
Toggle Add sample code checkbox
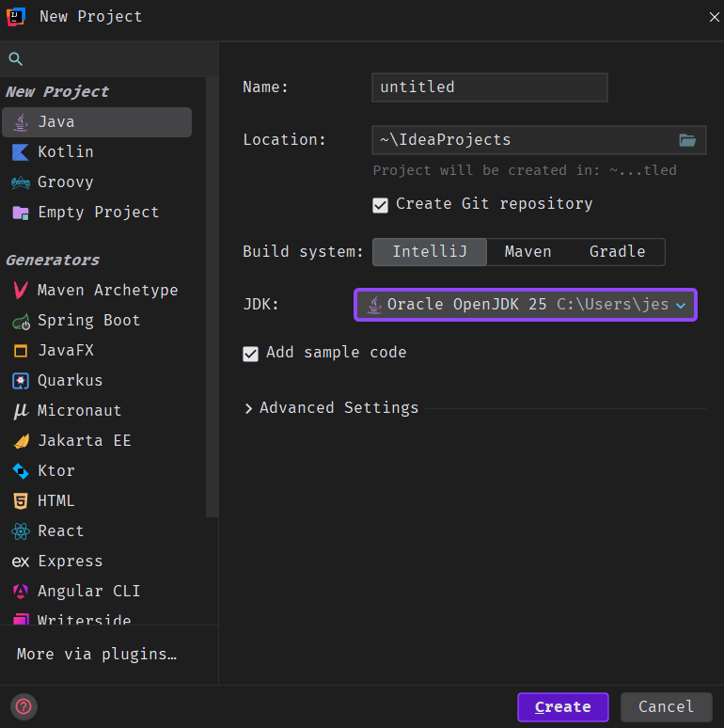[x=250, y=354]
